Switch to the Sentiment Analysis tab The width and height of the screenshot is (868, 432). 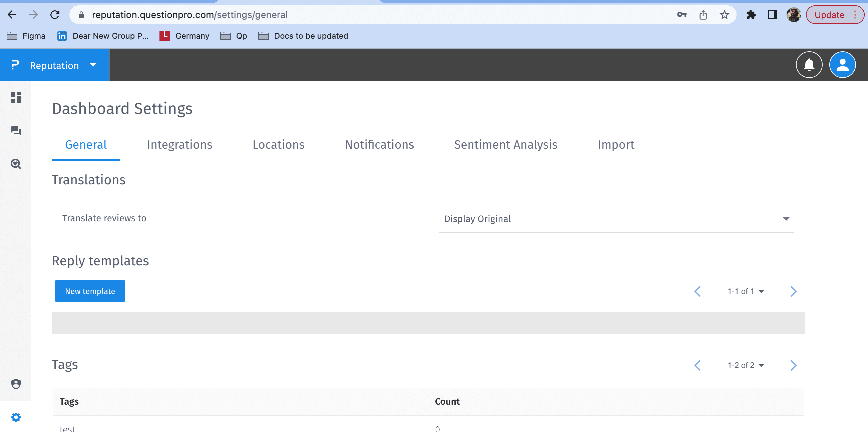[505, 145]
